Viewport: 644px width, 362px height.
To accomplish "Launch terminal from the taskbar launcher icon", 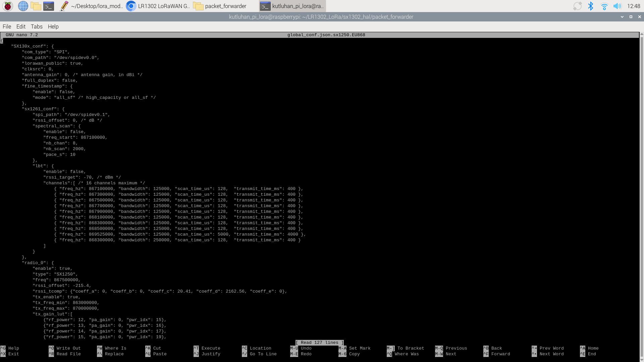I will [x=49, y=6].
